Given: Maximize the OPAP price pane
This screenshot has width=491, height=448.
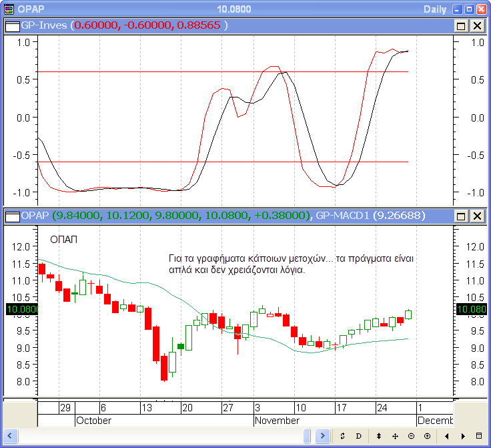Looking at the screenshot, I should pos(461,216).
